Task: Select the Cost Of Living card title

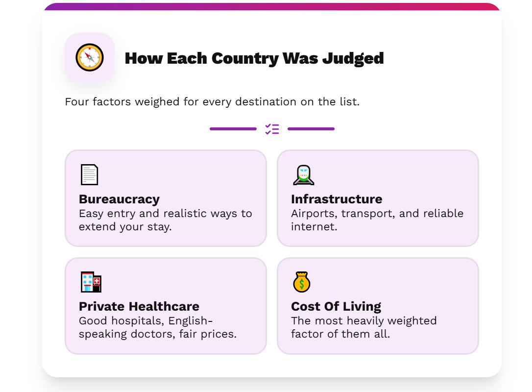Action: (x=336, y=306)
